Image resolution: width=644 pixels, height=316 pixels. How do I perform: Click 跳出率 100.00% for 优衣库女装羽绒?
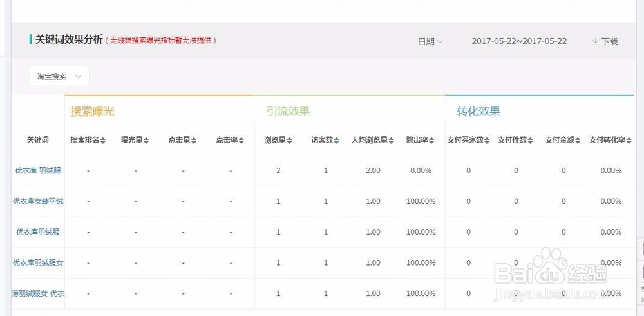coord(421,201)
